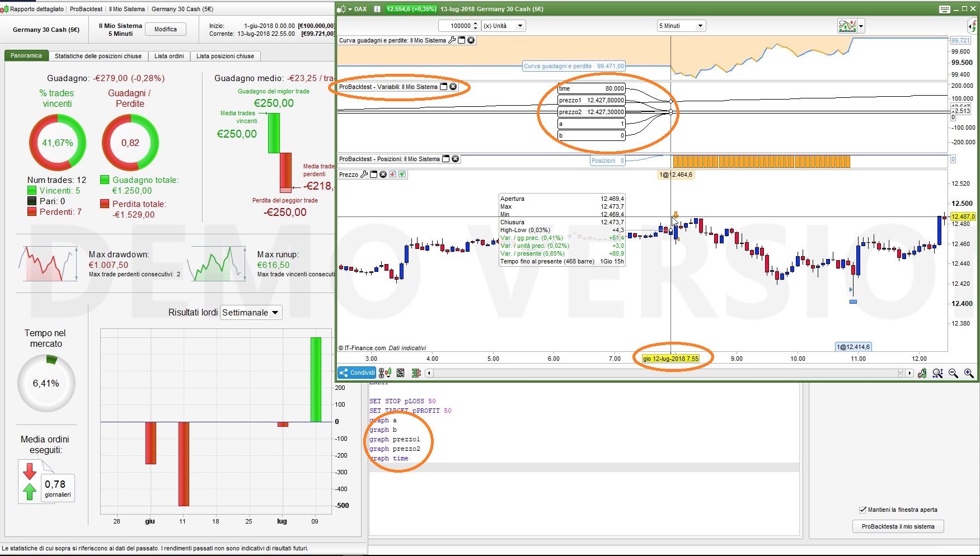980x556 pixels.
Task: Select the zoom region magnifier tool
Action: pos(938,373)
